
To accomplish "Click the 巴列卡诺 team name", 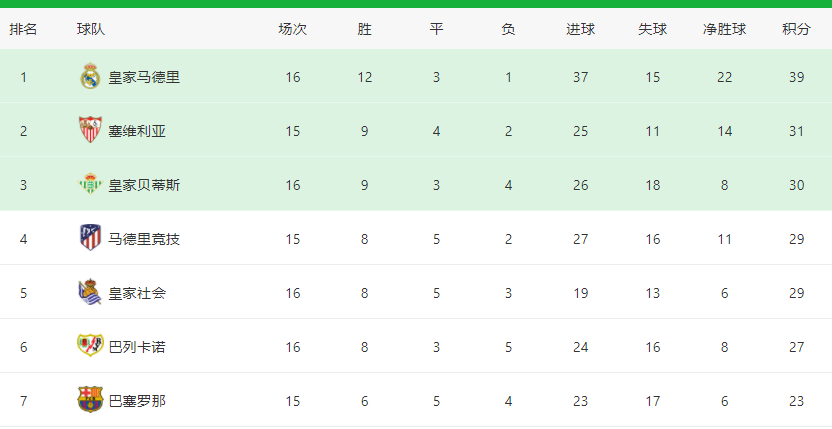I will point(137,347).
